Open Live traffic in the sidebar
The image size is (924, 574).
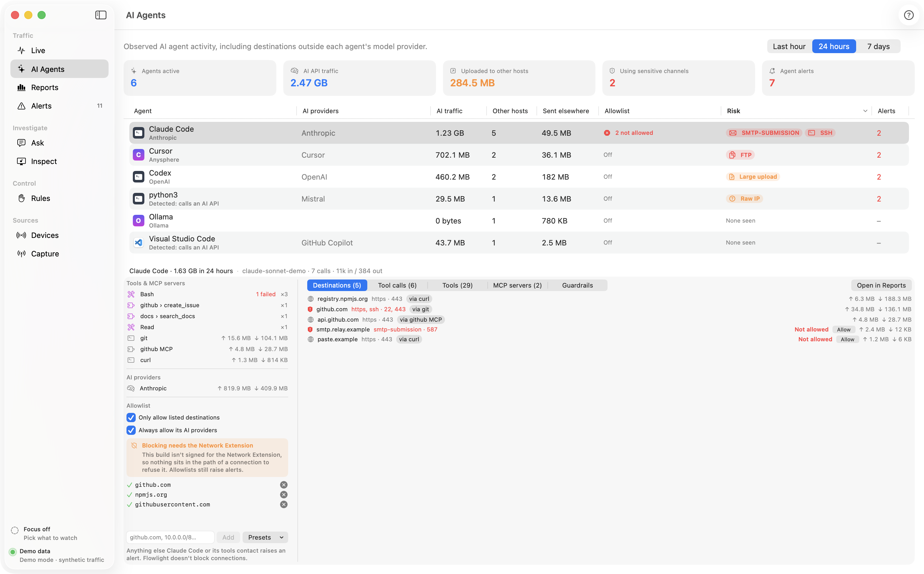tap(59, 51)
